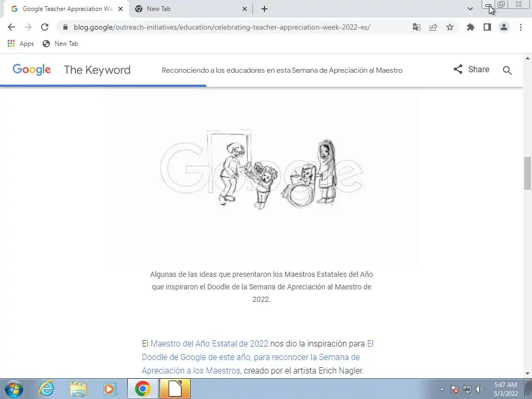Open the blog search magnifier icon
This screenshot has width=532, height=399.
[x=507, y=70]
